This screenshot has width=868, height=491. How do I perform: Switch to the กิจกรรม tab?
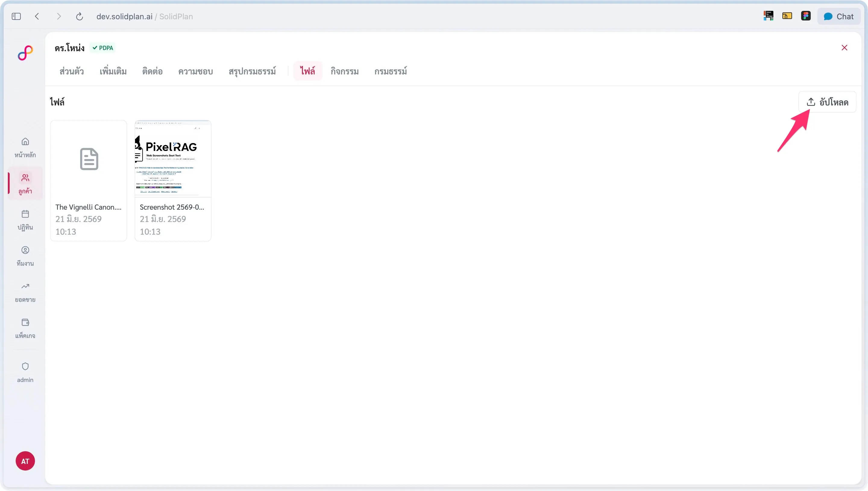[344, 71]
